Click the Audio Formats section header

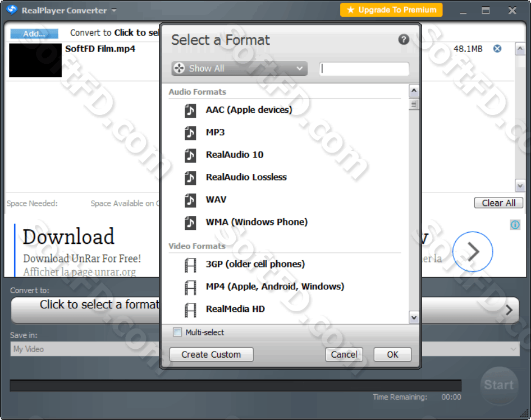pyautogui.click(x=198, y=92)
